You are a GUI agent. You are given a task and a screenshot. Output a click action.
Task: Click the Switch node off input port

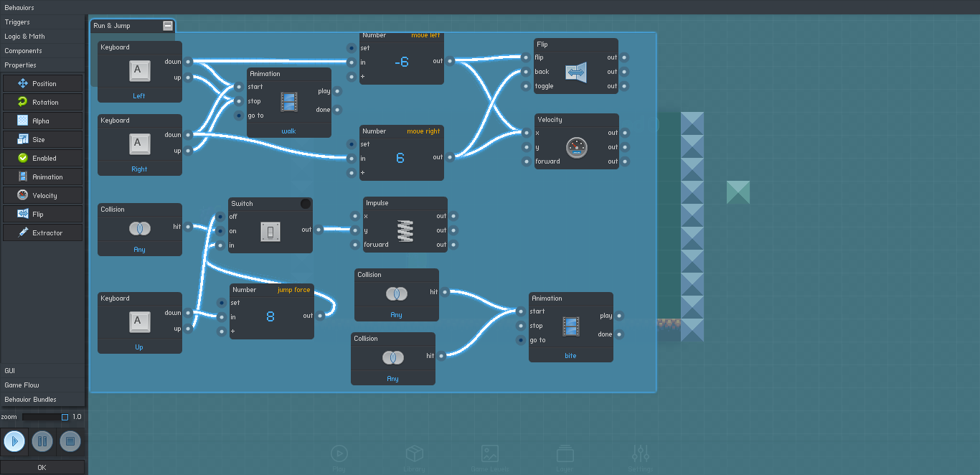(x=220, y=216)
